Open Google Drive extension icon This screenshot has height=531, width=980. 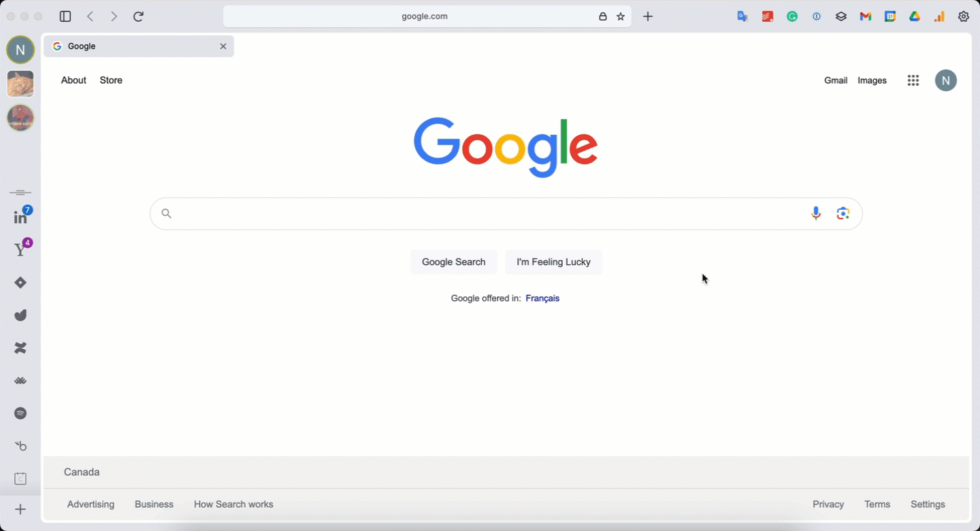[915, 16]
